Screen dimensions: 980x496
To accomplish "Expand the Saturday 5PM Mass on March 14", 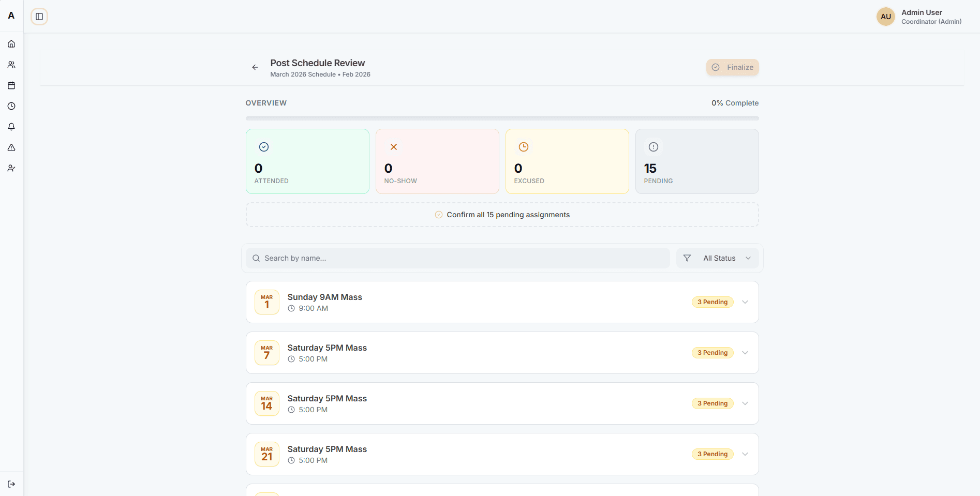I will point(745,403).
